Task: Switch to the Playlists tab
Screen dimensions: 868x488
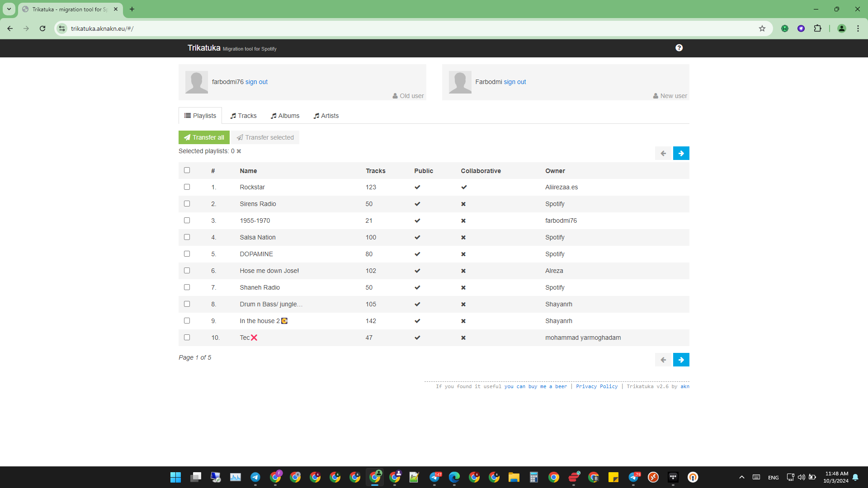Action: tap(200, 116)
